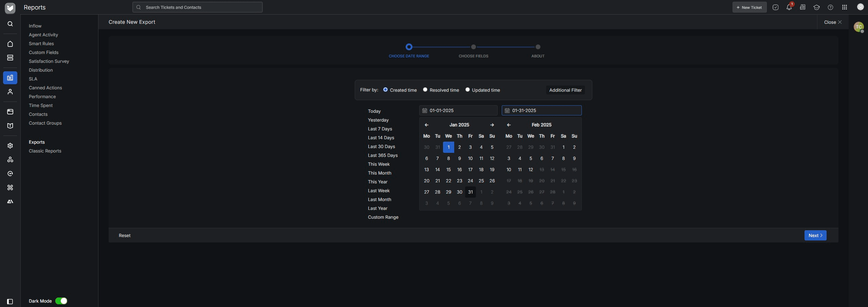The width and height of the screenshot is (868, 307).
Task: Select the Last 30 Days preset
Action: pos(381,146)
